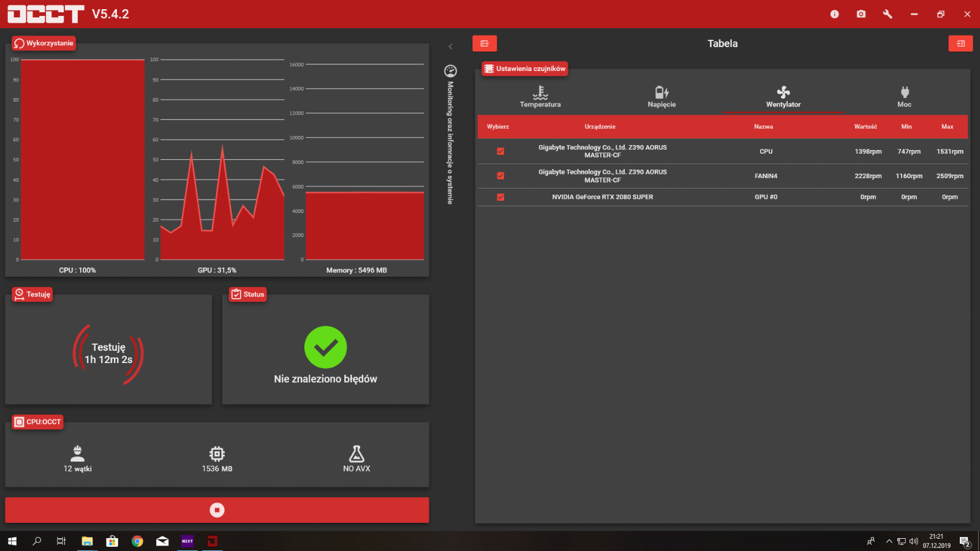This screenshot has width=980, height=551.
Task: Click the Wykorzystanie usage label
Action: (x=44, y=43)
